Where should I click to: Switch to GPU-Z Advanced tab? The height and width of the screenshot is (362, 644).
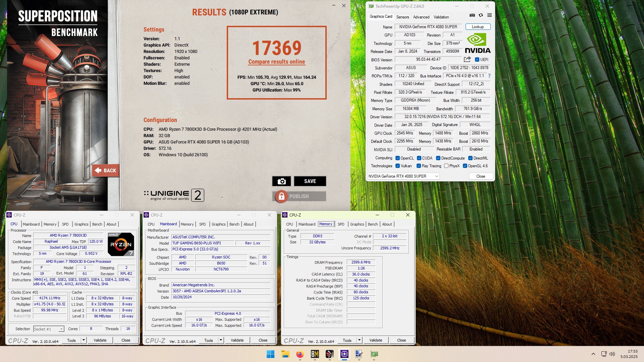(421, 17)
